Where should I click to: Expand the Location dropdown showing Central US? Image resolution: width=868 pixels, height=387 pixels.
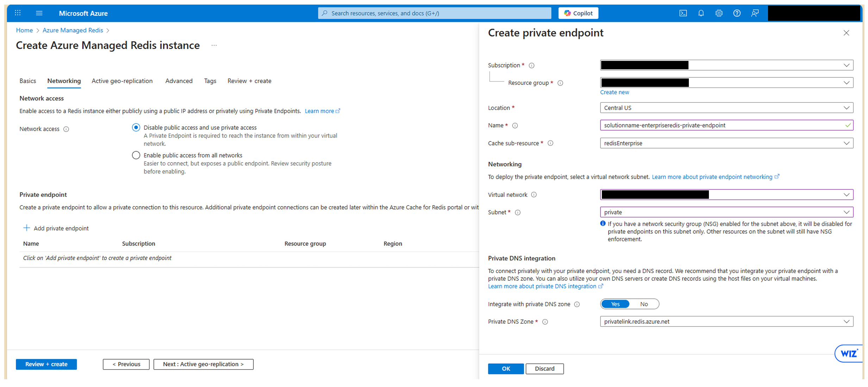coord(726,108)
